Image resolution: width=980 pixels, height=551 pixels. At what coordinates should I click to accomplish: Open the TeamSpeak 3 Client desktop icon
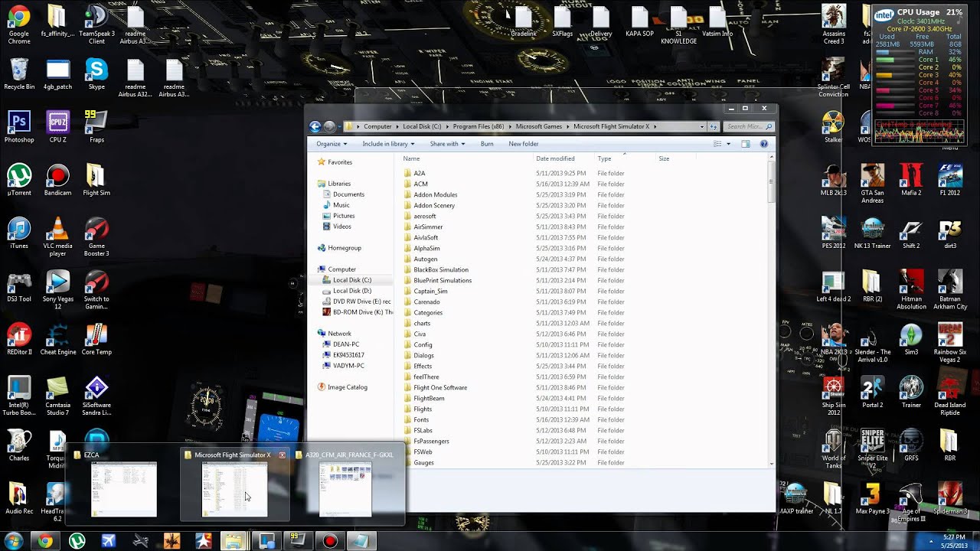pos(96,24)
